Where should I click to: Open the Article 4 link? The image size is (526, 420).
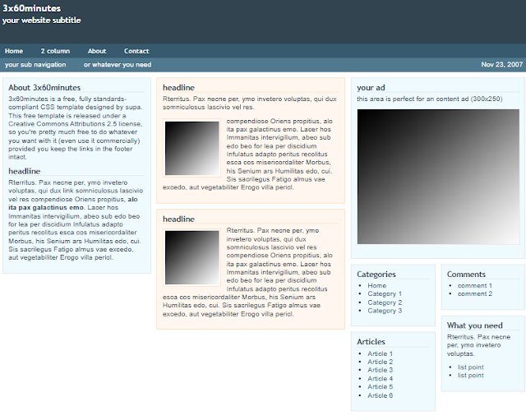(380, 378)
